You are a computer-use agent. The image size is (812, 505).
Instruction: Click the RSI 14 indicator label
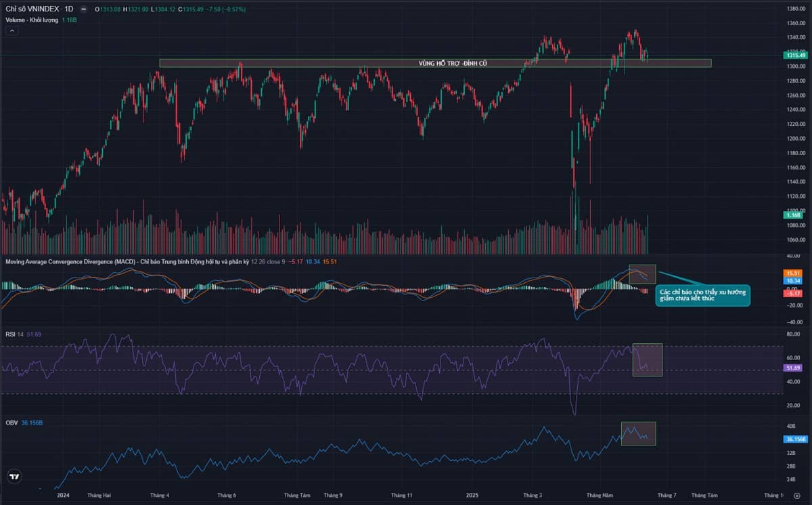point(14,334)
